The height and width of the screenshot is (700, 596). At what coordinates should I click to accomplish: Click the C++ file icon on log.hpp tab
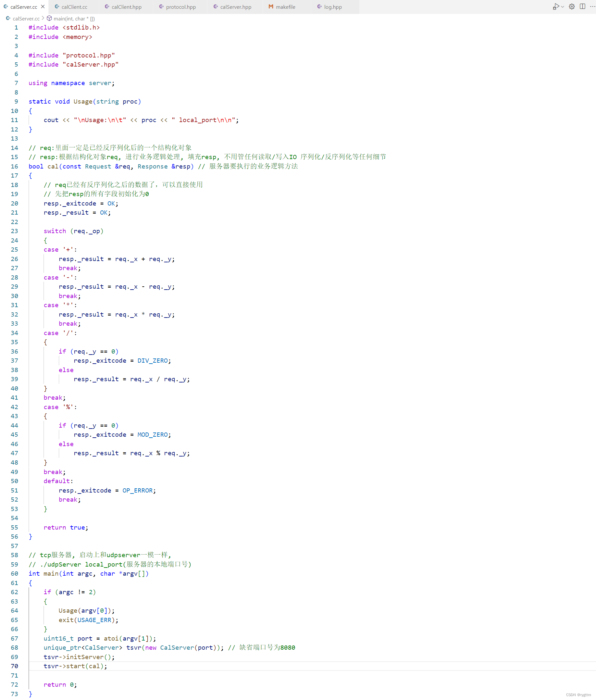319,6
